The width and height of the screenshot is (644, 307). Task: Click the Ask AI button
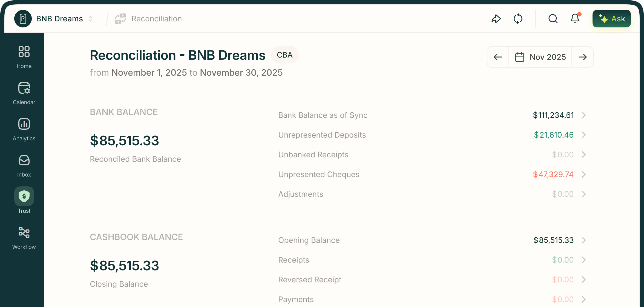(x=611, y=19)
